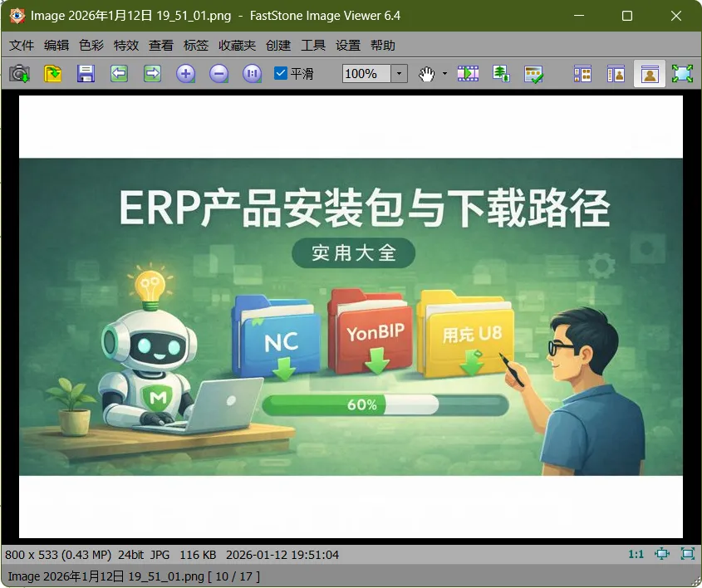Select the single image view icon
Viewport: 702px width, 588px height.
649,74
